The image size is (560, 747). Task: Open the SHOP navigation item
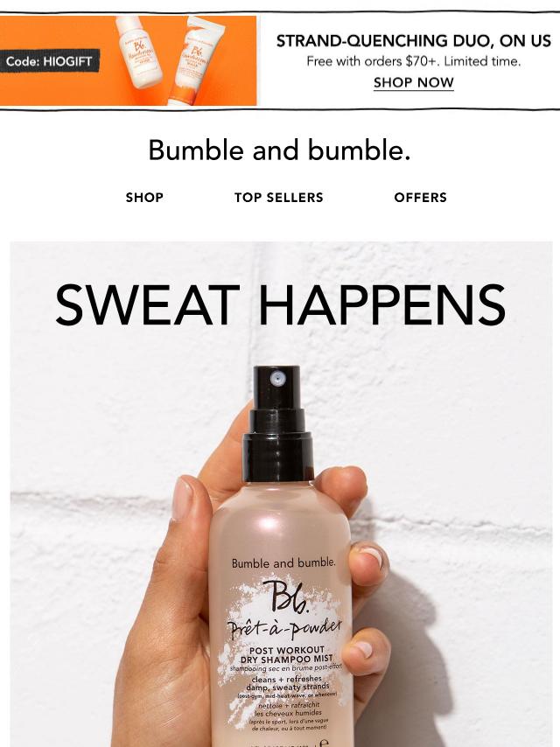tap(144, 197)
